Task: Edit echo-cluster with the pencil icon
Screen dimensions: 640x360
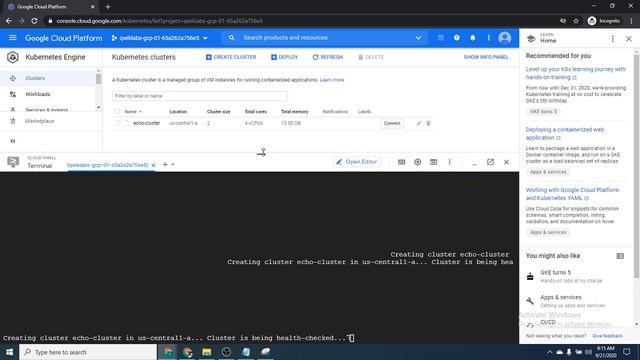Action: (419, 123)
